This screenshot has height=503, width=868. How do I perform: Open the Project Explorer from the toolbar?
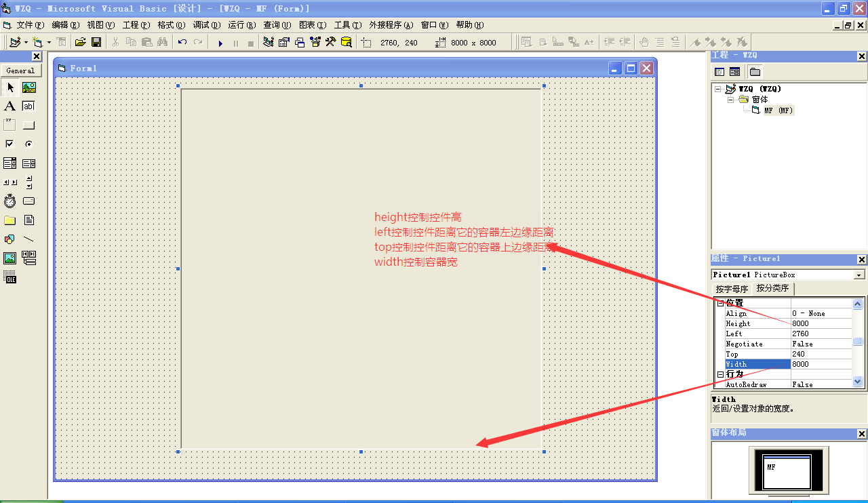tap(269, 42)
